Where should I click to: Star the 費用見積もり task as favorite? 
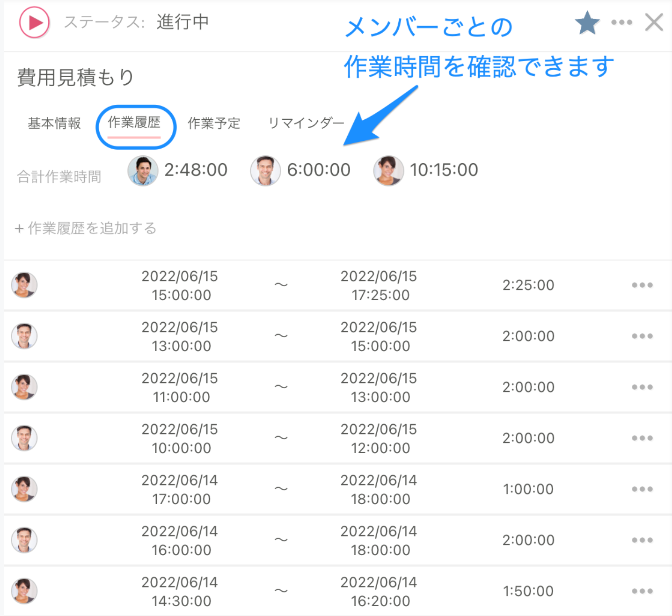click(x=586, y=22)
